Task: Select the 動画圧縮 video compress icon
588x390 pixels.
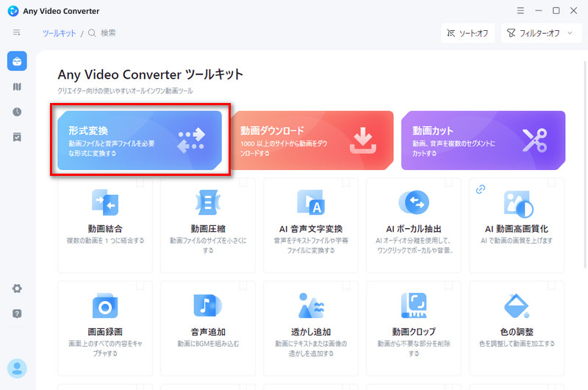Action: pos(208,202)
